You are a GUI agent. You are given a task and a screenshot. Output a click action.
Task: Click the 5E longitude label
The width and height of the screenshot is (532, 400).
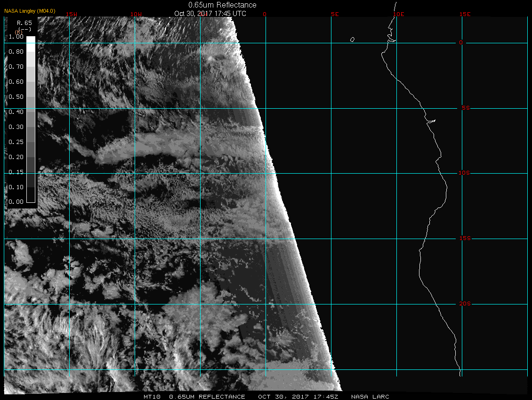335,14
